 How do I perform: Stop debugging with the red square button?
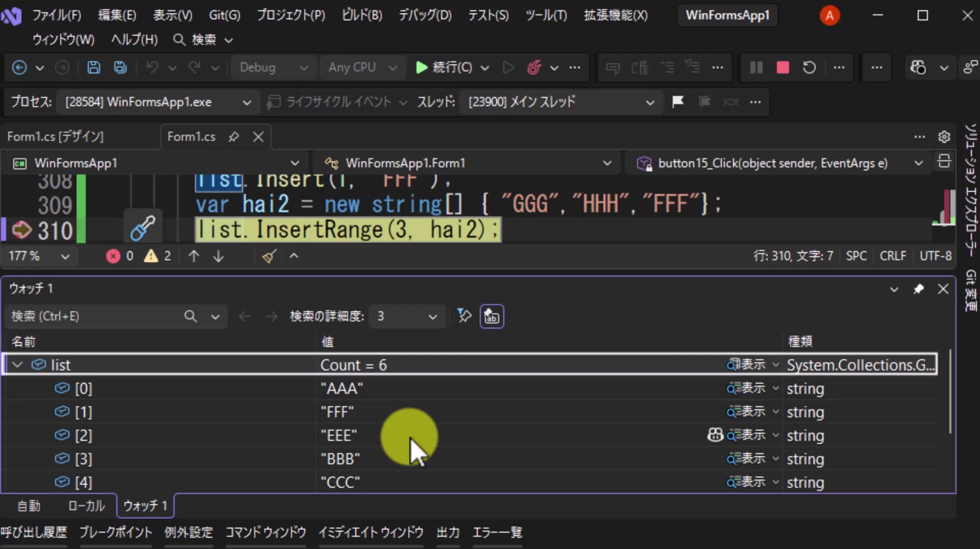coord(782,67)
